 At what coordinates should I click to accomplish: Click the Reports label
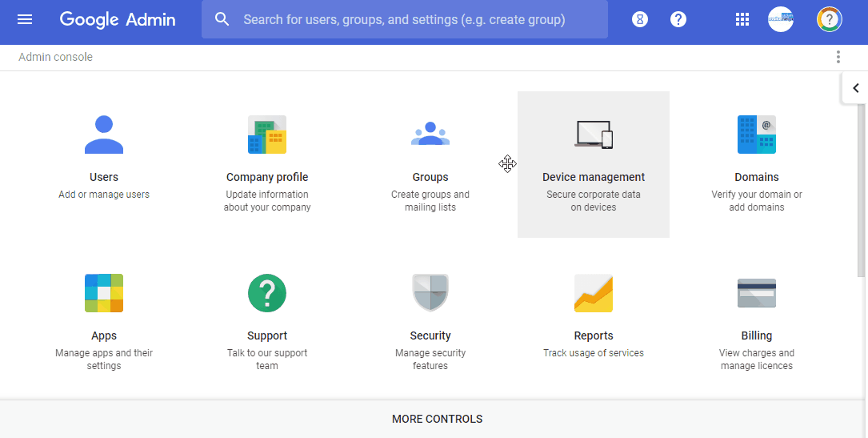coord(594,336)
